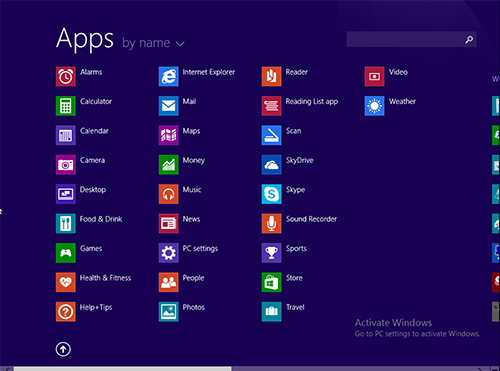500x371 pixels.
Task: Click the 'PC settings' text label
Action: click(200, 248)
